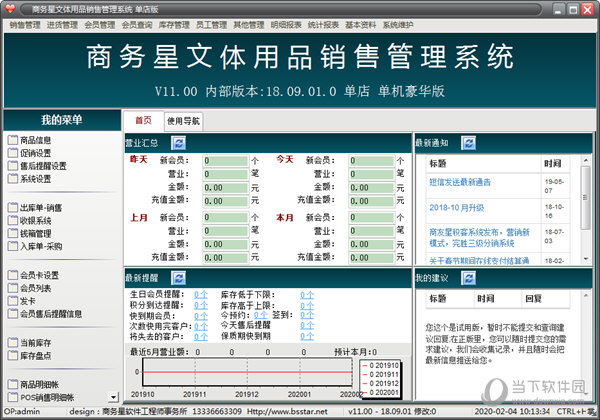Screen dimensions: 600x420
Task: Click the 售后提醒设置 sidebar icon
Action: click(x=13, y=166)
